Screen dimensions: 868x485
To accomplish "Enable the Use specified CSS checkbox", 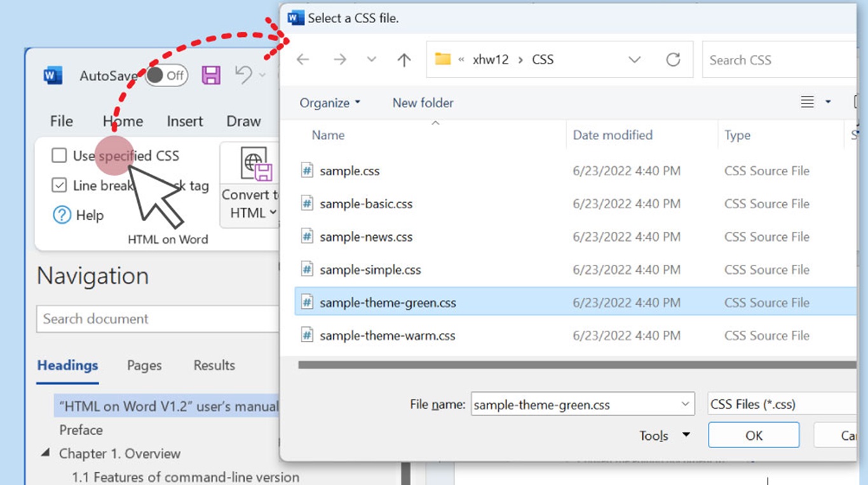I will point(59,156).
